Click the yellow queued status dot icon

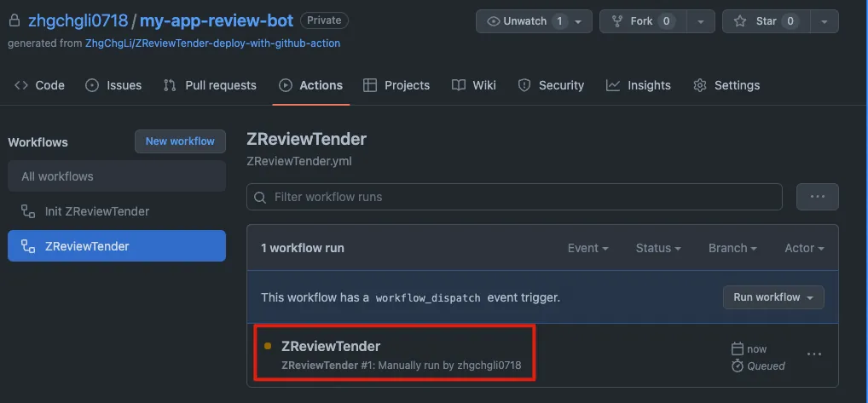click(x=268, y=346)
